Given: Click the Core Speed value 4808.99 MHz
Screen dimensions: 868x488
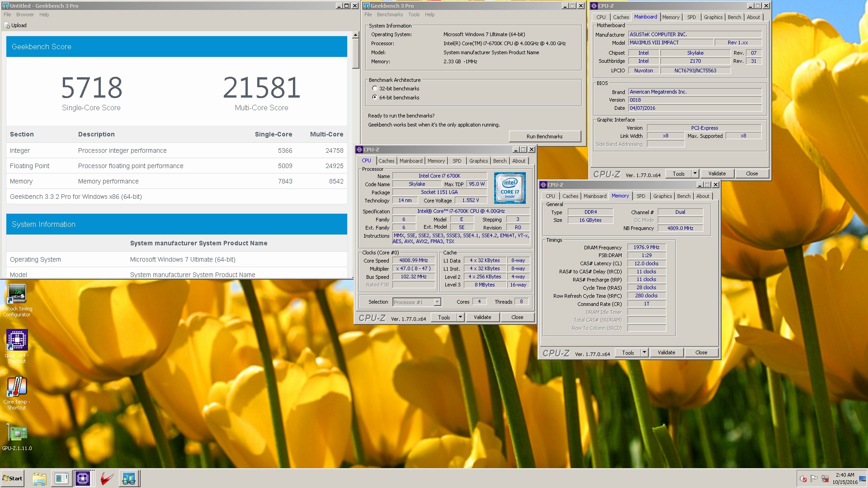Looking at the screenshot, I should click(x=414, y=260).
